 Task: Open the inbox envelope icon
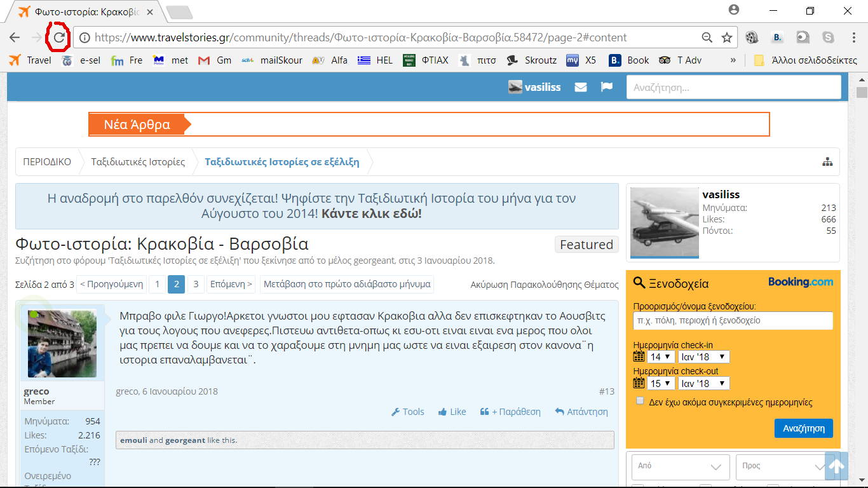pyautogui.click(x=580, y=87)
